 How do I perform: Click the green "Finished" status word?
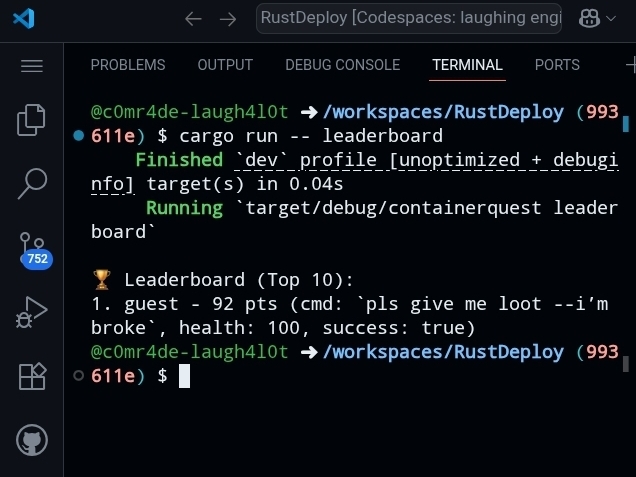click(179, 160)
